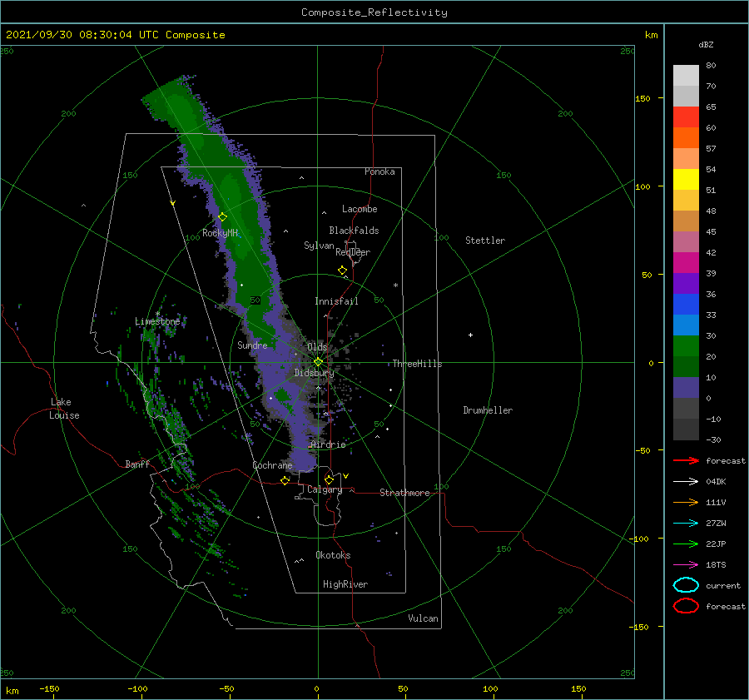Click the Drumheller city label
The image size is (749, 700).
(x=488, y=410)
